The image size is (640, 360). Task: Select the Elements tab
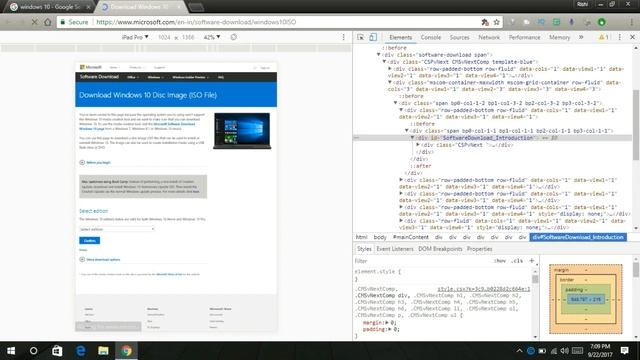pos(400,37)
